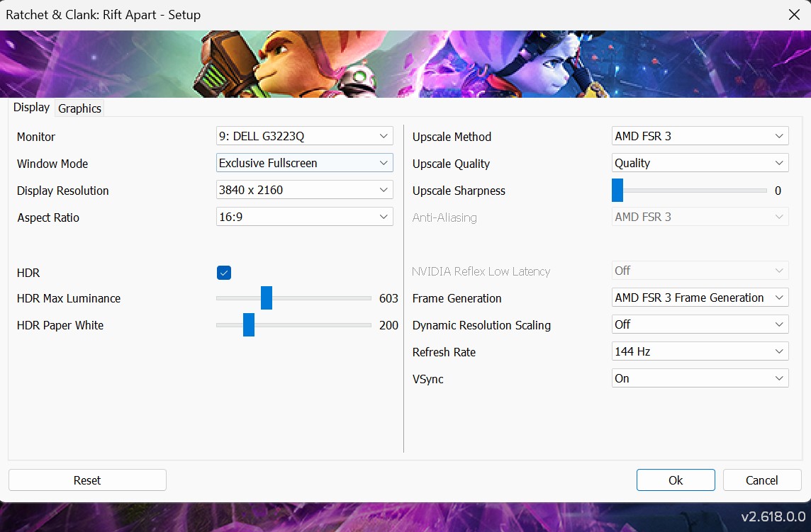
Task: Open the Refresh Rate dropdown
Action: 700,351
